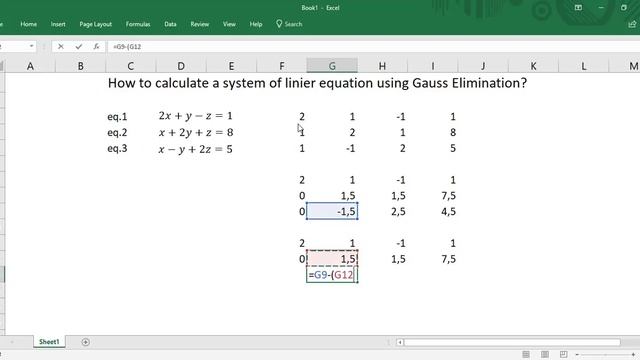Click the horizontal scrollbar track
Viewport: 640px width, 360px height.
(x=512, y=342)
